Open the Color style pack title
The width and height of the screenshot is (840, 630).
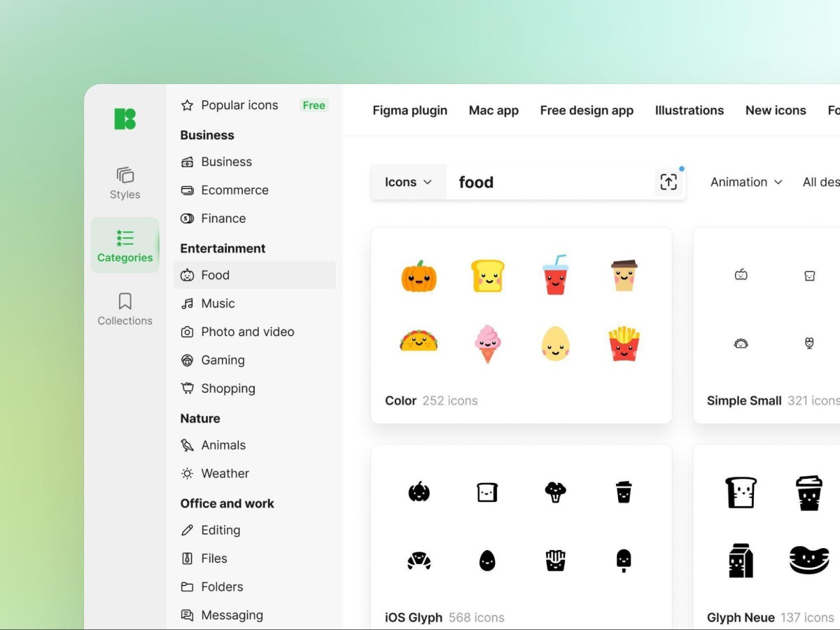coord(400,400)
